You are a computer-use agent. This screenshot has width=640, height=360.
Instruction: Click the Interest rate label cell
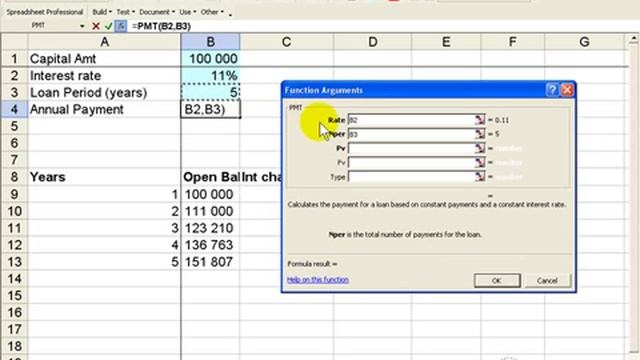[x=104, y=76]
